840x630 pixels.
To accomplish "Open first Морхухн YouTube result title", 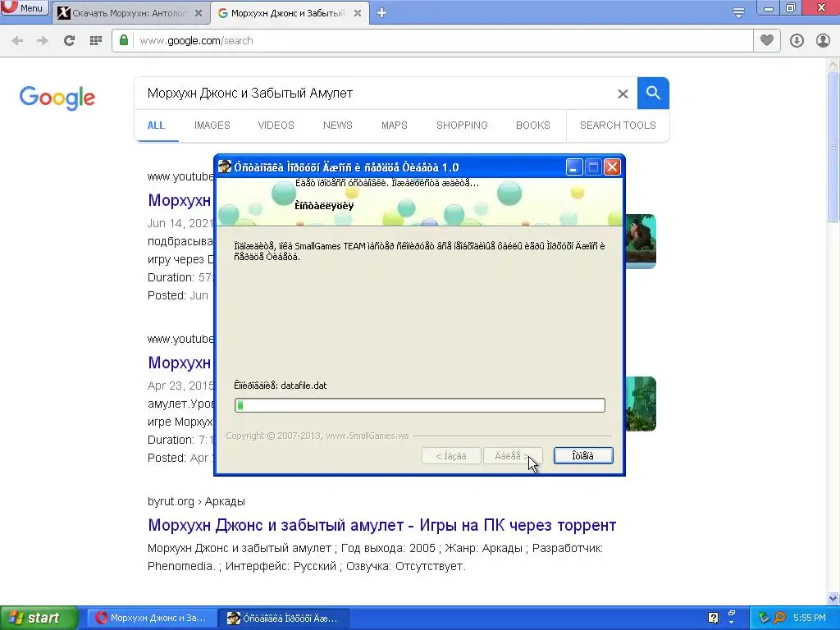I will tap(180, 200).
